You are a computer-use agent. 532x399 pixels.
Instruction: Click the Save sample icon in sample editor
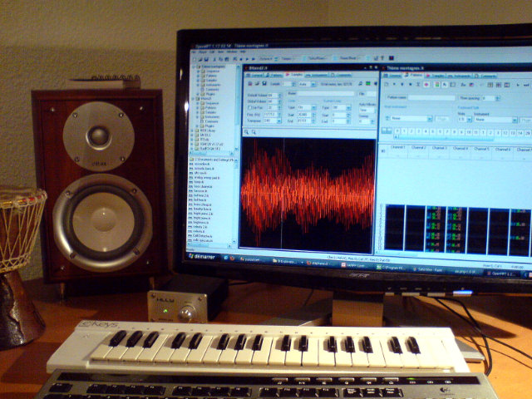click(264, 83)
